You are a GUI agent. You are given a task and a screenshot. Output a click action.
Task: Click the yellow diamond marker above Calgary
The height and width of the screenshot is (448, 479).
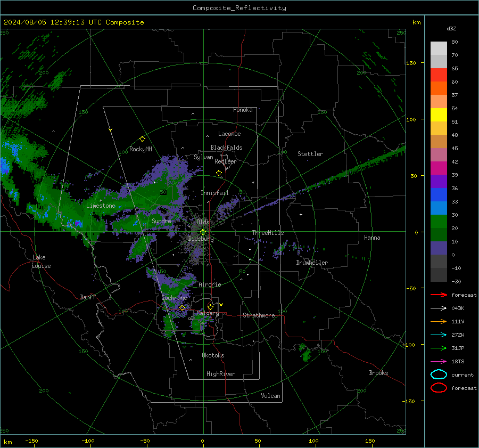[x=210, y=307]
